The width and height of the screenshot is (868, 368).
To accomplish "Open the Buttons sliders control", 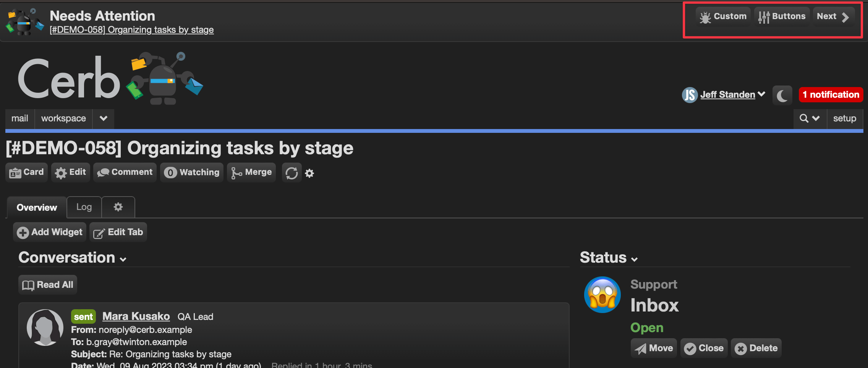I will tap(782, 17).
